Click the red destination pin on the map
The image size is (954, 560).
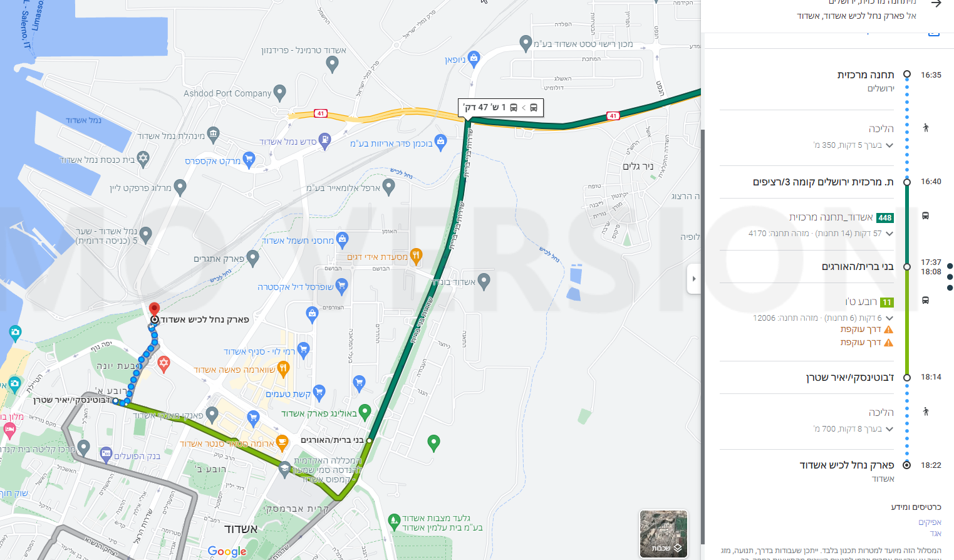[154, 309]
